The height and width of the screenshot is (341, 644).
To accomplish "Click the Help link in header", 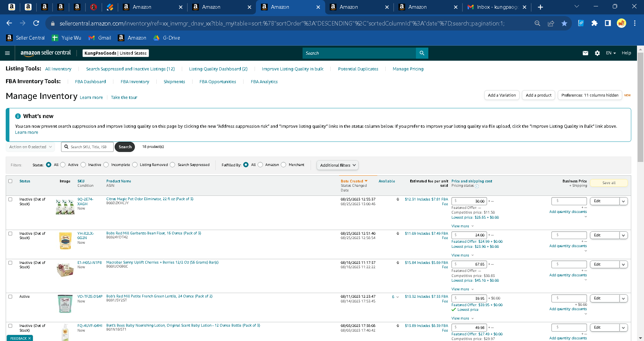I will (x=626, y=53).
